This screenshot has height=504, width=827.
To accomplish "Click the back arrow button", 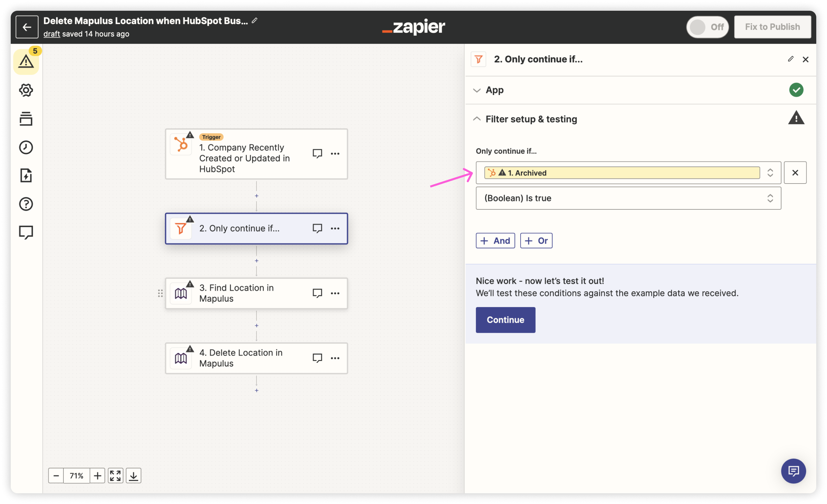I will [27, 27].
